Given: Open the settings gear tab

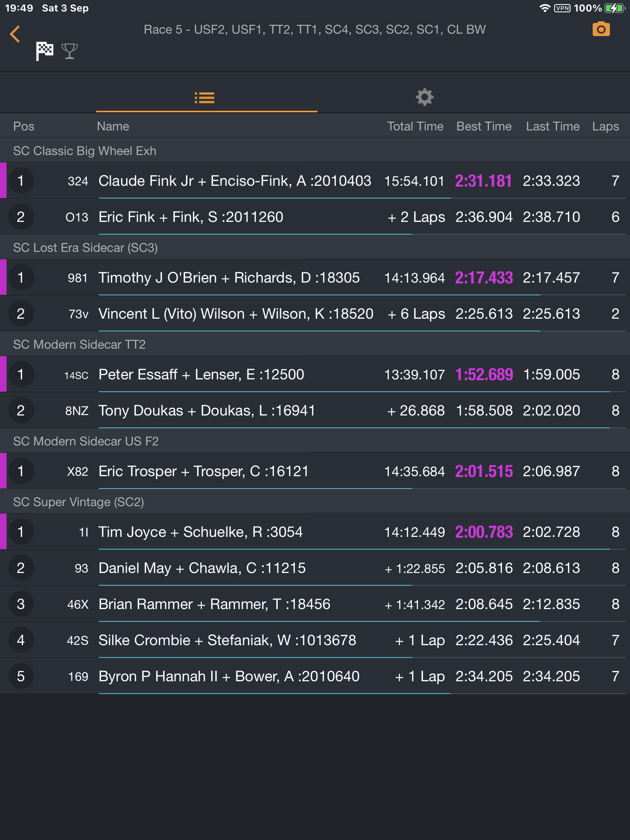Looking at the screenshot, I should coord(425,98).
